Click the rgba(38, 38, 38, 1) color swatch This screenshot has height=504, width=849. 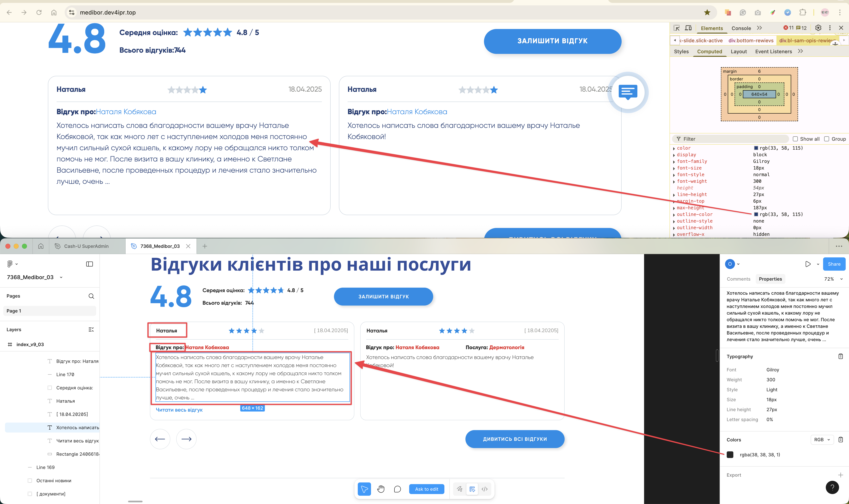point(730,455)
